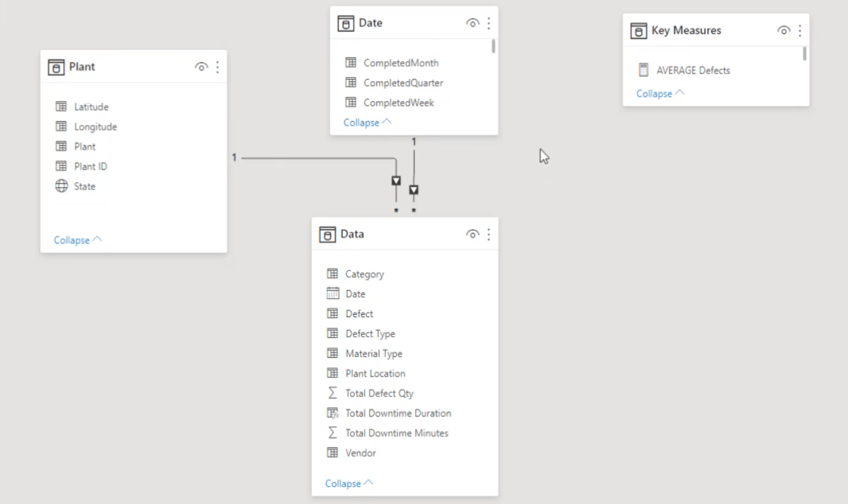Open more options menu on Key Measures
848x504 pixels.
(800, 30)
